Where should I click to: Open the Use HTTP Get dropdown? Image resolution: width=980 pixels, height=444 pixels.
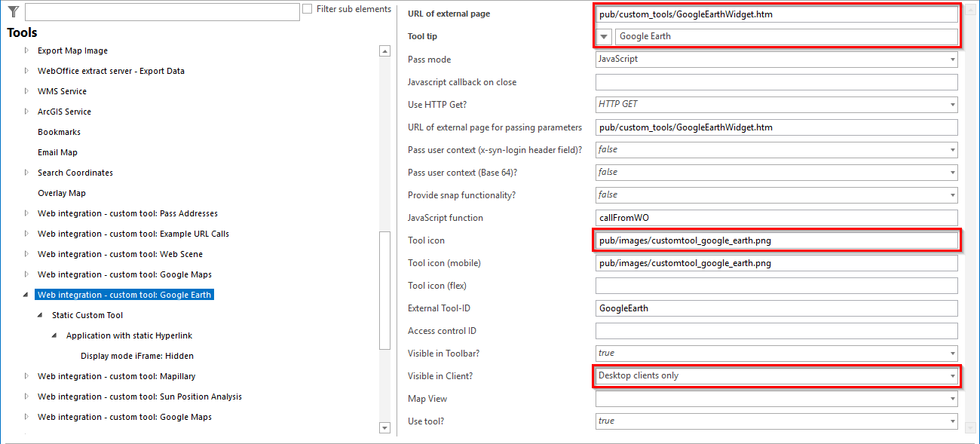(x=951, y=104)
